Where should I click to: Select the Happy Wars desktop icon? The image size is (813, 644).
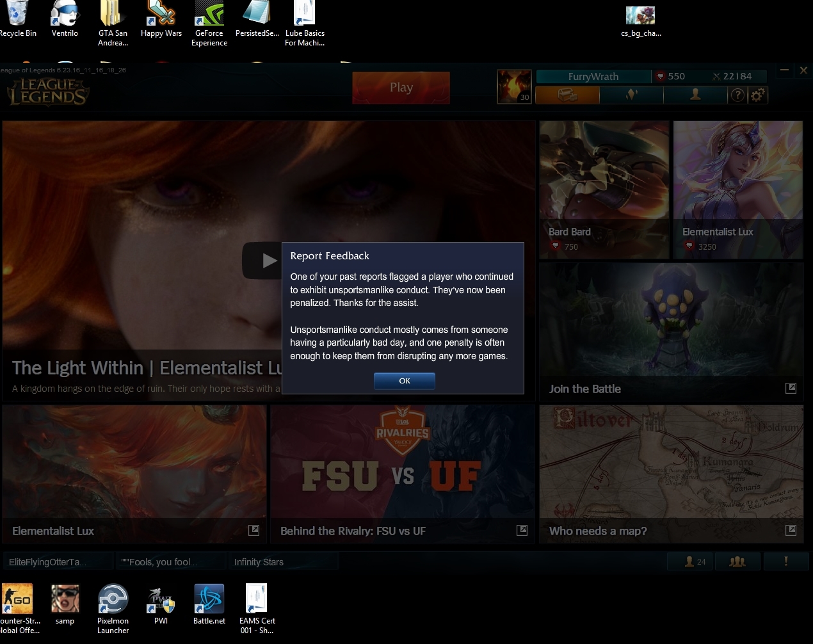pos(161,20)
